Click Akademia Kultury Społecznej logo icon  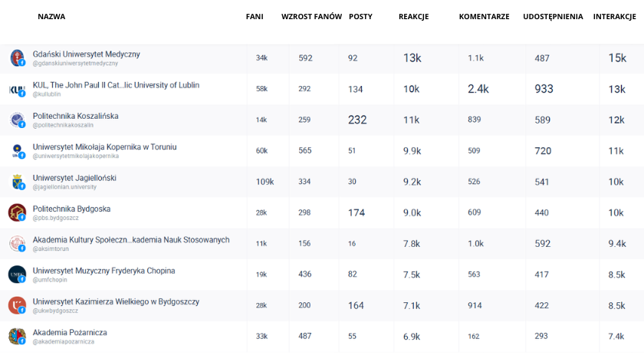pyautogui.click(x=17, y=244)
